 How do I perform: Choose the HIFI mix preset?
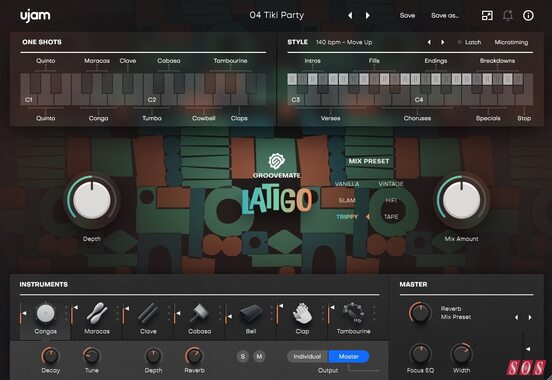(391, 200)
